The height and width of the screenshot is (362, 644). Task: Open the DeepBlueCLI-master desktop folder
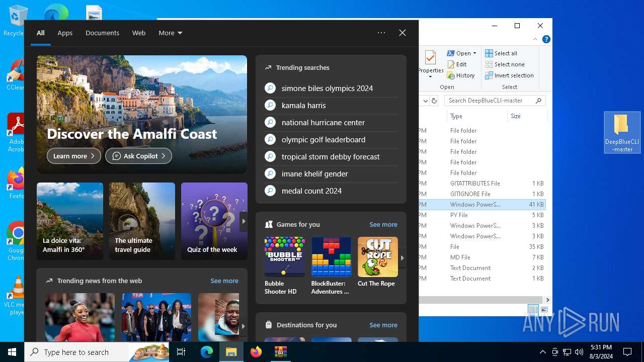coord(622,133)
